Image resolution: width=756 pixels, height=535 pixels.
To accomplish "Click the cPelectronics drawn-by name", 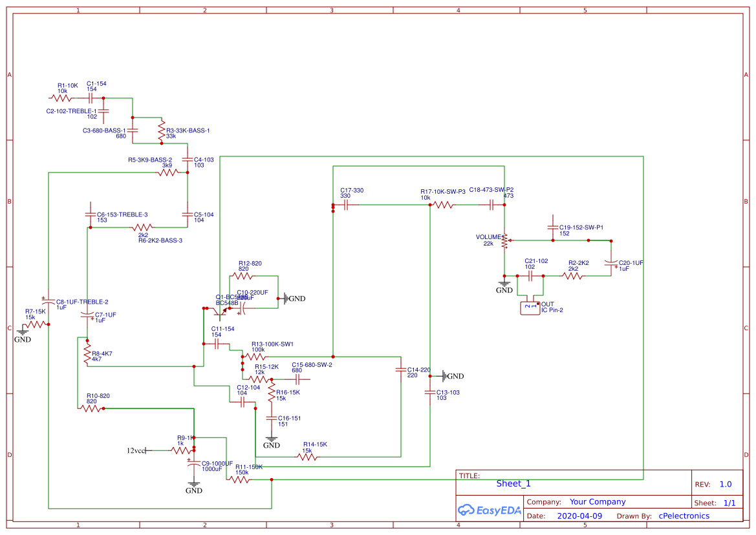I will (x=684, y=516).
